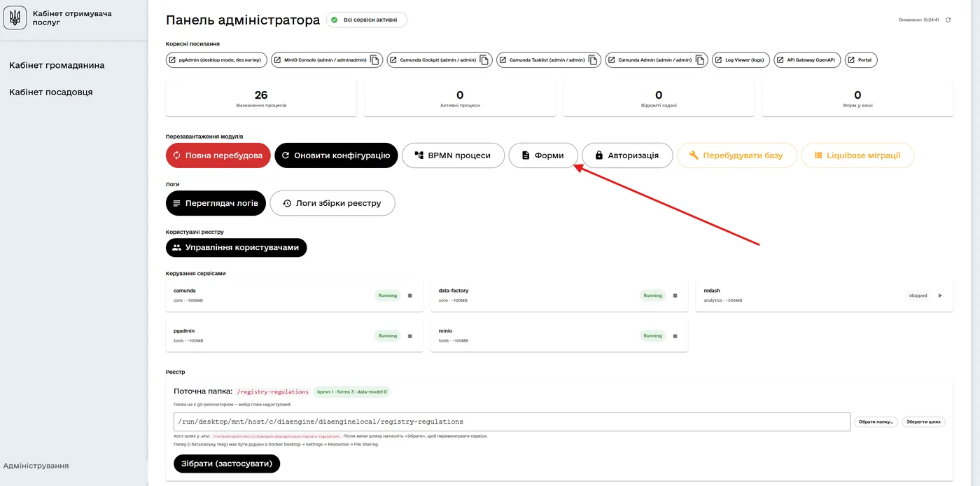Copy Camunda Cockpit credentials with copy icon
Image resolution: width=980 pixels, height=486 pixels.
click(484, 60)
